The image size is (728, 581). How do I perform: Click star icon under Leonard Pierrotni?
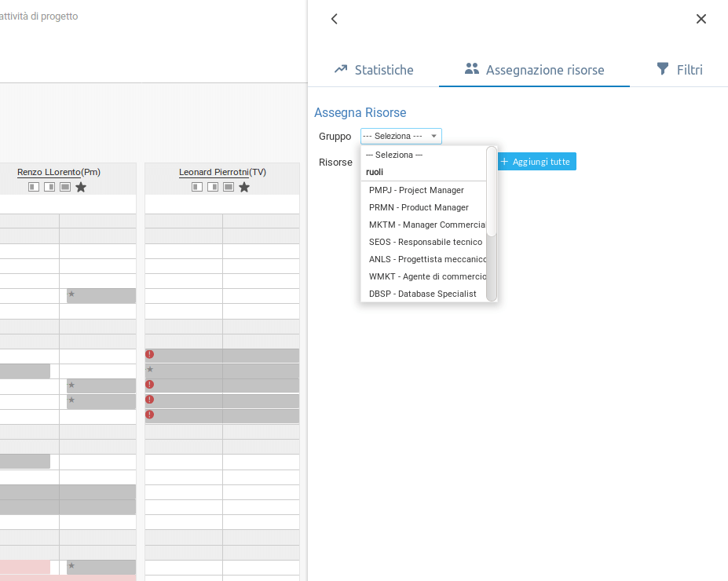[244, 187]
